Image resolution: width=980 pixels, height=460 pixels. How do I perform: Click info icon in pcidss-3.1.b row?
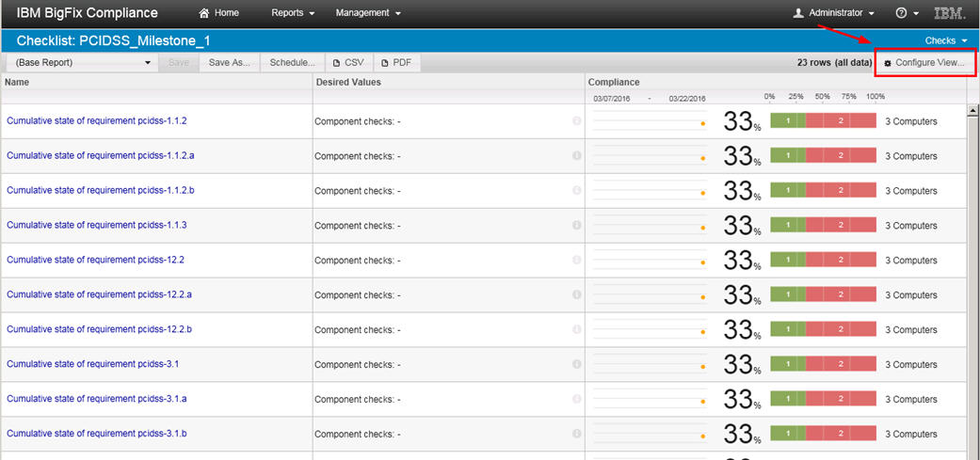click(x=577, y=433)
